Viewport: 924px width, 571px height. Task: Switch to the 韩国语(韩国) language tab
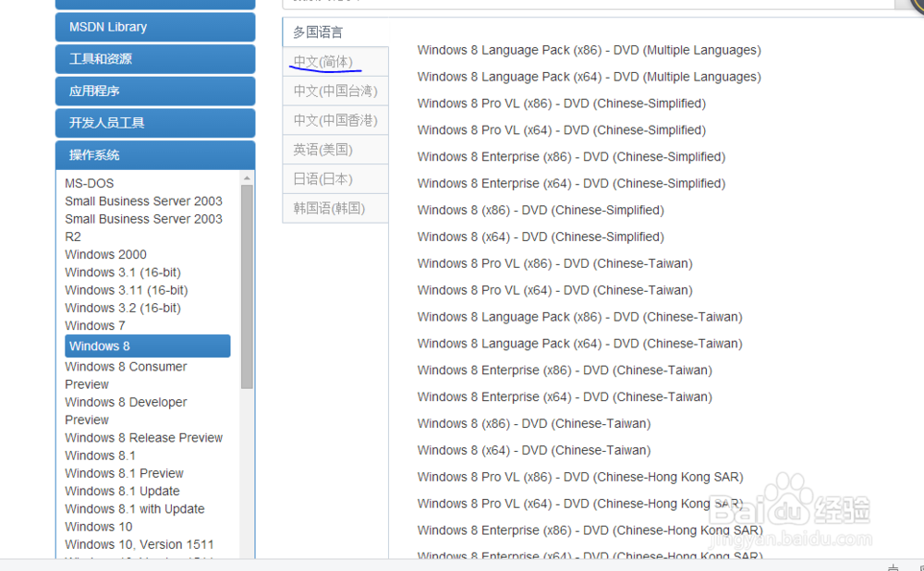335,208
